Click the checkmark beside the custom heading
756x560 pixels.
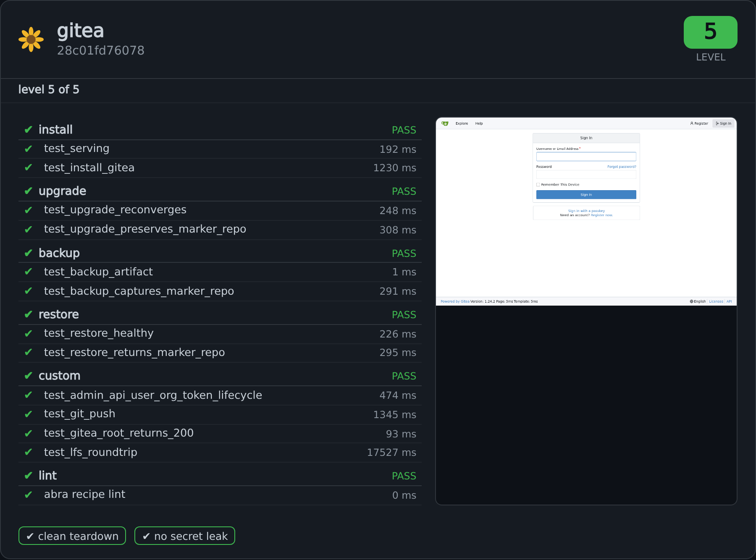point(28,376)
